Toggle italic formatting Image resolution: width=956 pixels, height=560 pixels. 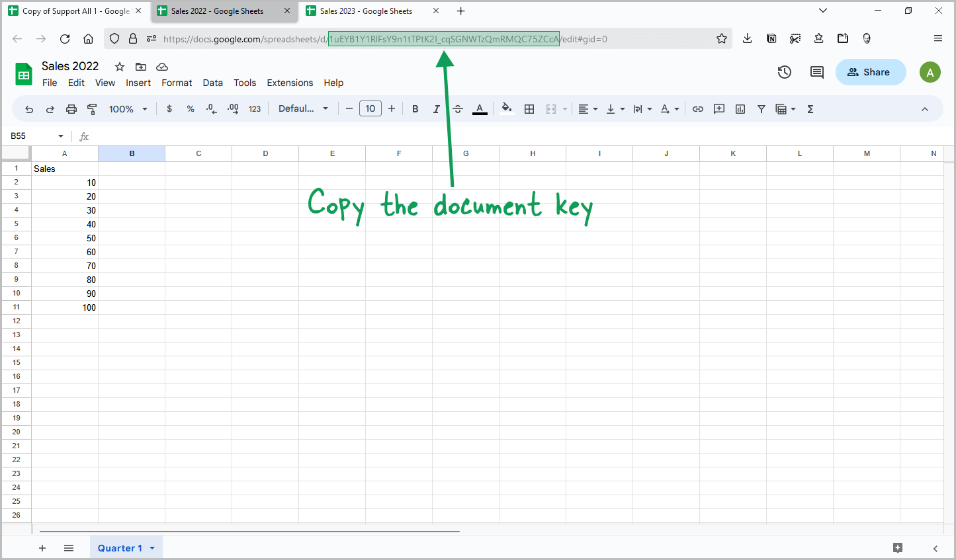pyautogui.click(x=437, y=109)
